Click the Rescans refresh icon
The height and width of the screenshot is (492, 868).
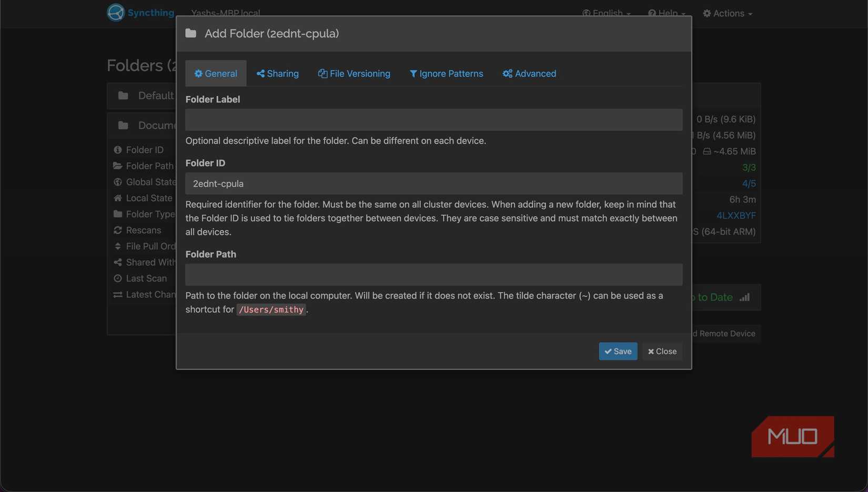coord(118,230)
